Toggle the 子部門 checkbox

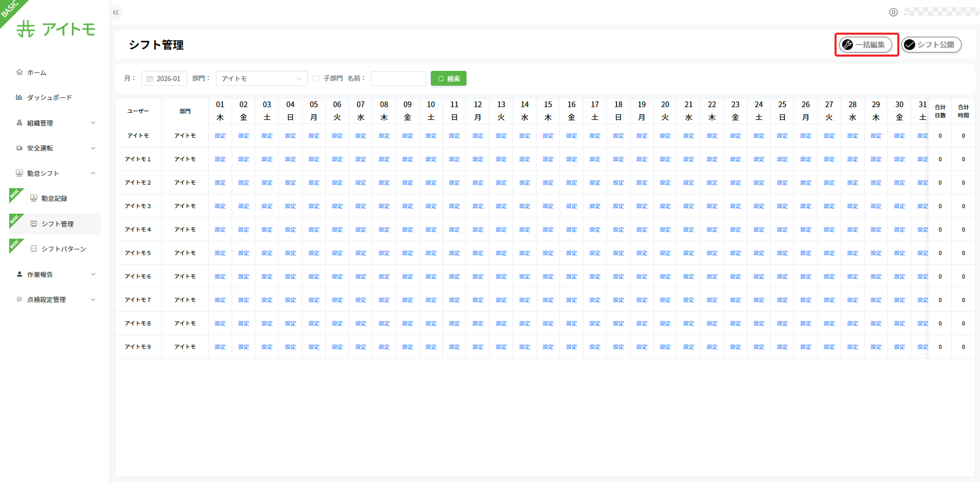pyautogui.click(x=316, y=79)
